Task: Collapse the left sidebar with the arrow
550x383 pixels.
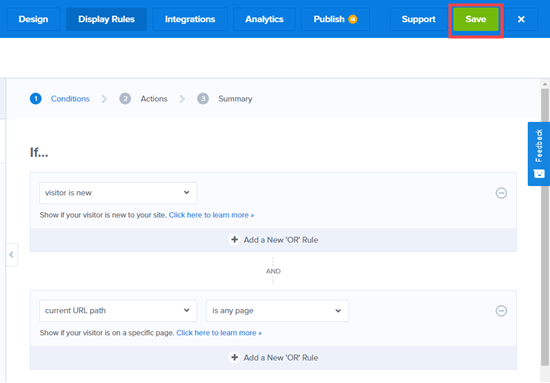Action: click(12, 255)
